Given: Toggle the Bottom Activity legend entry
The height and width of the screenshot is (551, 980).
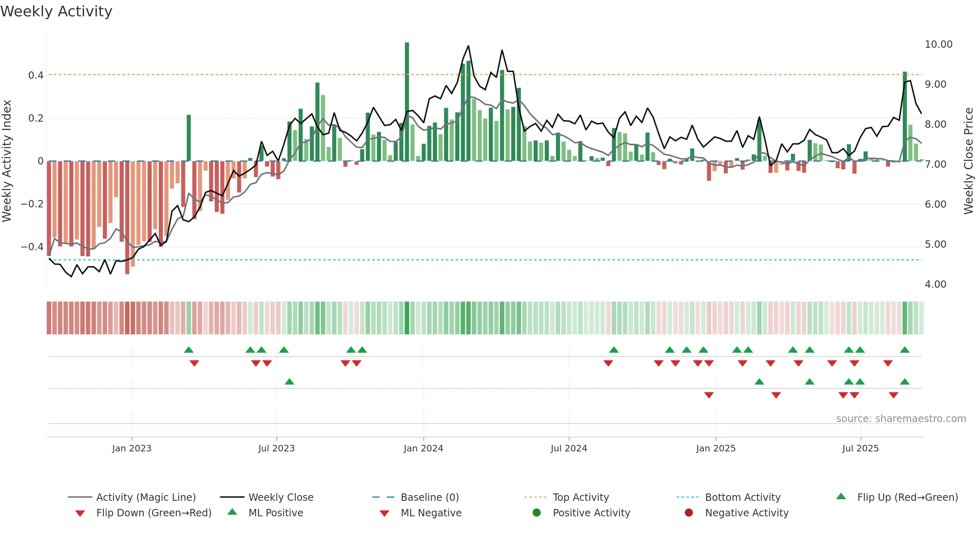Looking at the screenshot, I should [728, 497].
